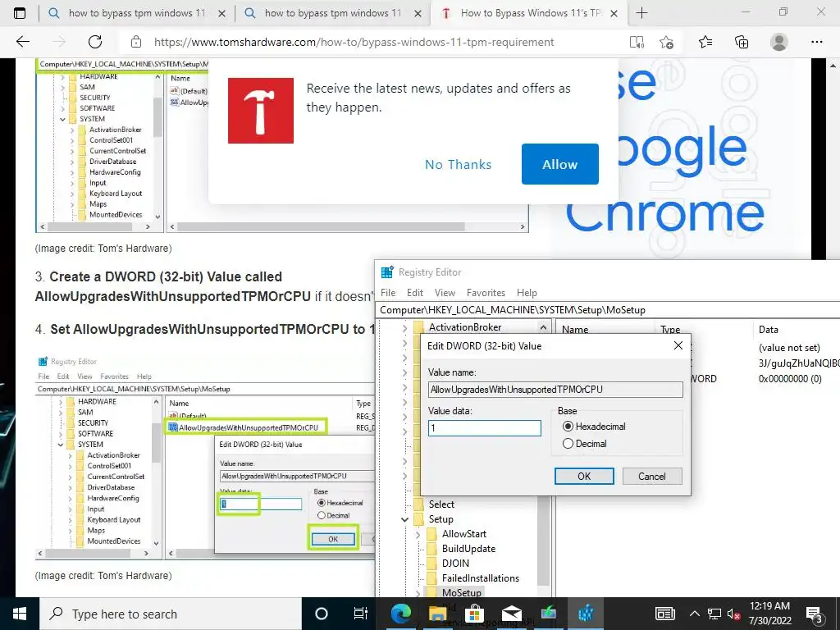This screenshot has height=630, width=840.
Task: Select the BuildUpdate registry key
Action: pos(468,549)
